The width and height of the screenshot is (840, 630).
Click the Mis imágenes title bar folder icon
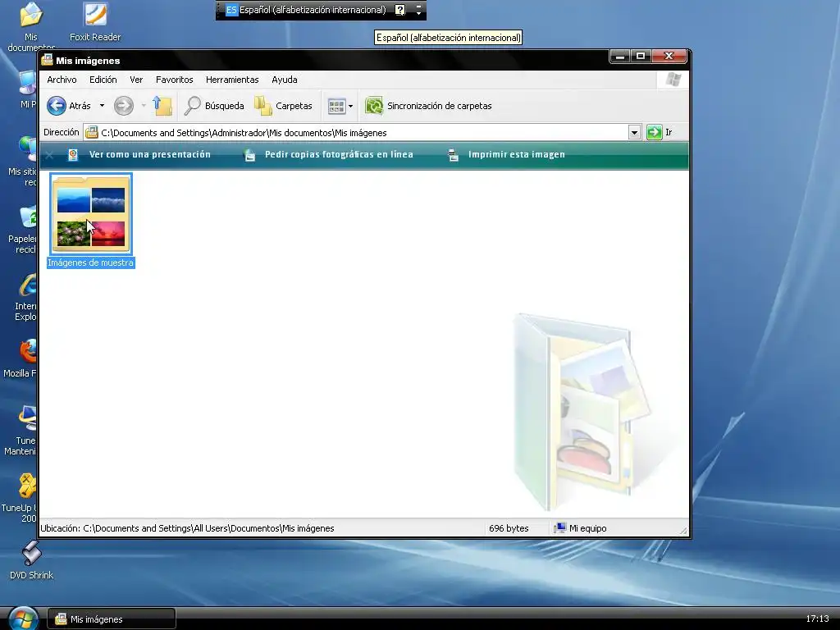click(47, 60)
